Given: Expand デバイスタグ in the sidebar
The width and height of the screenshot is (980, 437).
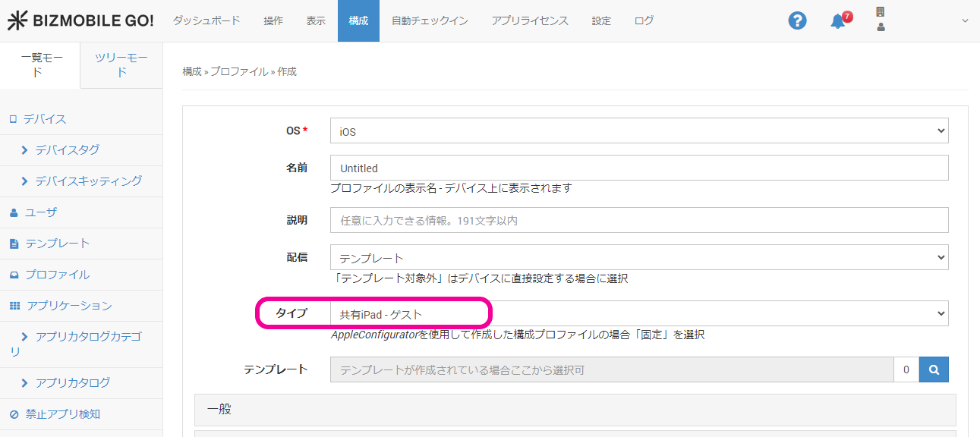Looking at the screenshot, I should click(67, 150).
